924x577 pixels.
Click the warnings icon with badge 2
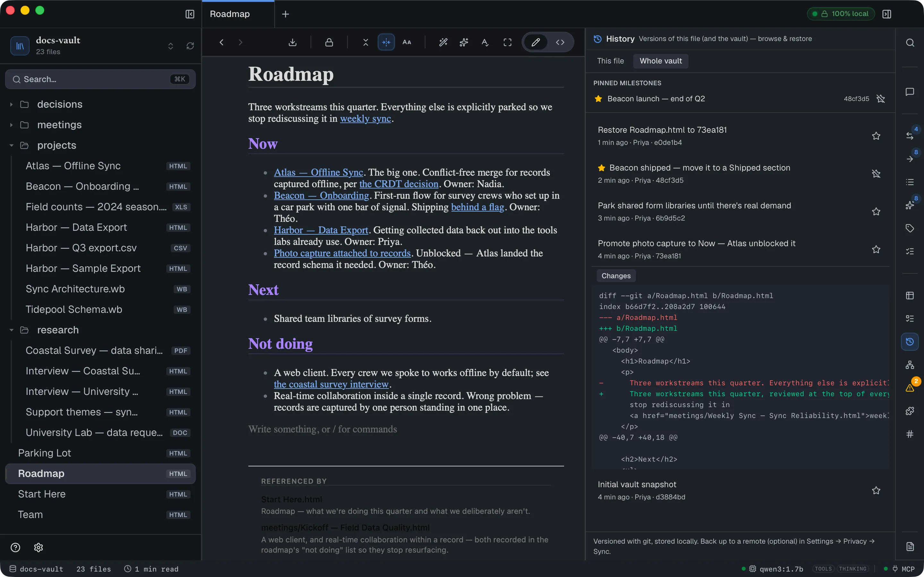tap(910, 388)
